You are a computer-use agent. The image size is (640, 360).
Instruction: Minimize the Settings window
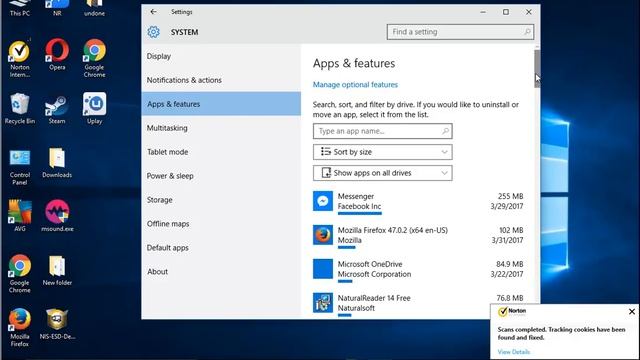tap(483, 12)
